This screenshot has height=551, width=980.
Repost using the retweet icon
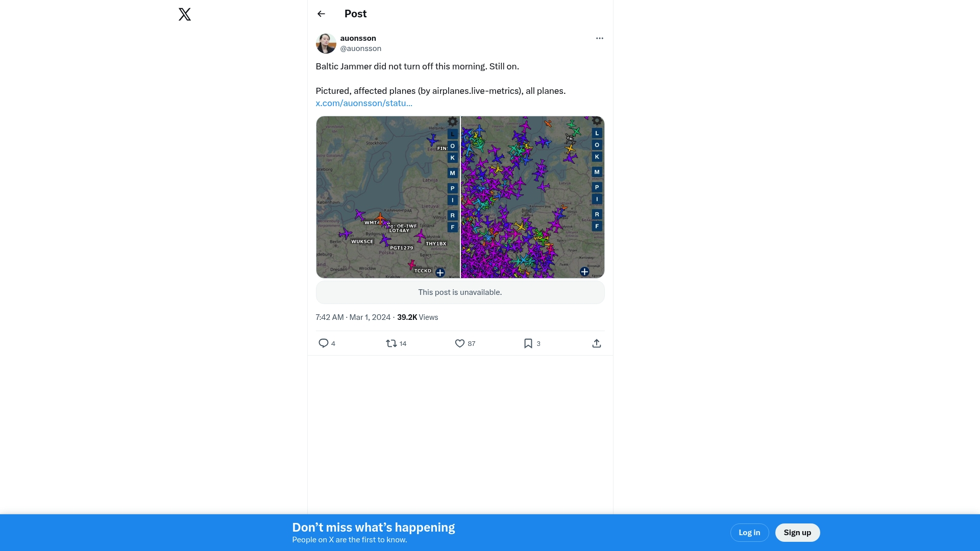click(391, 343)
